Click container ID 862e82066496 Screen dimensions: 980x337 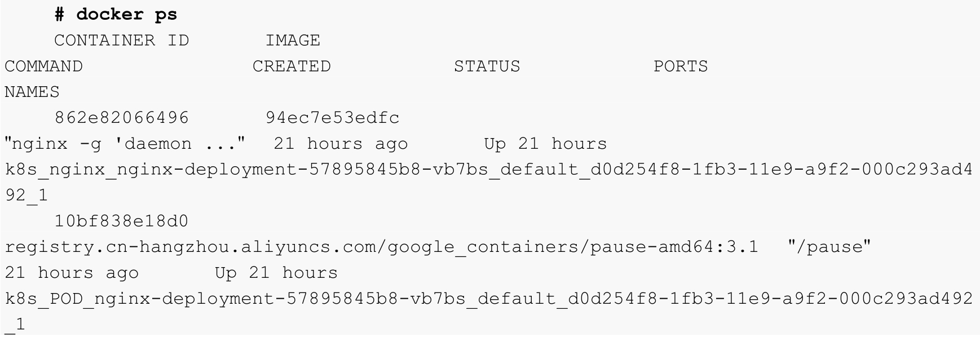click(121, 118)
